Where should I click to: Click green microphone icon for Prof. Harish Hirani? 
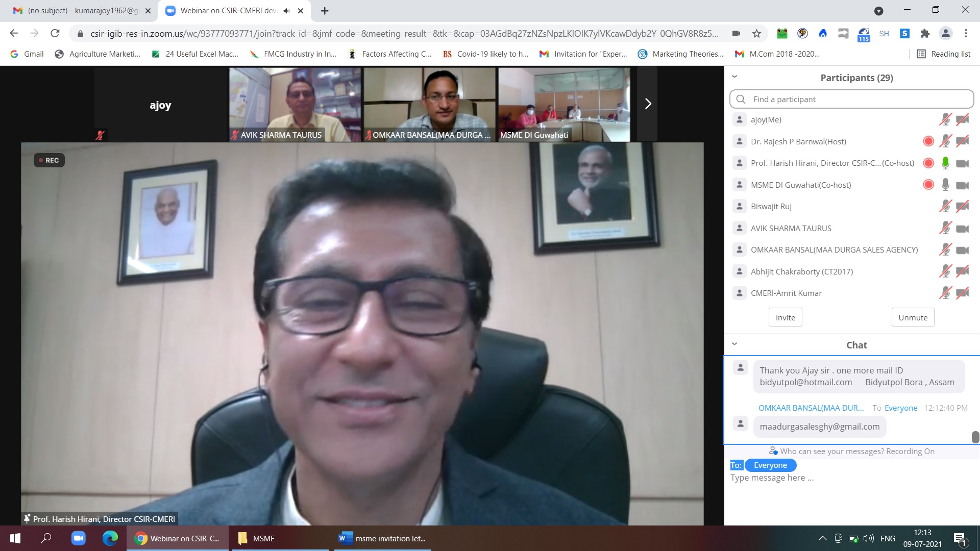click(945, 163)
